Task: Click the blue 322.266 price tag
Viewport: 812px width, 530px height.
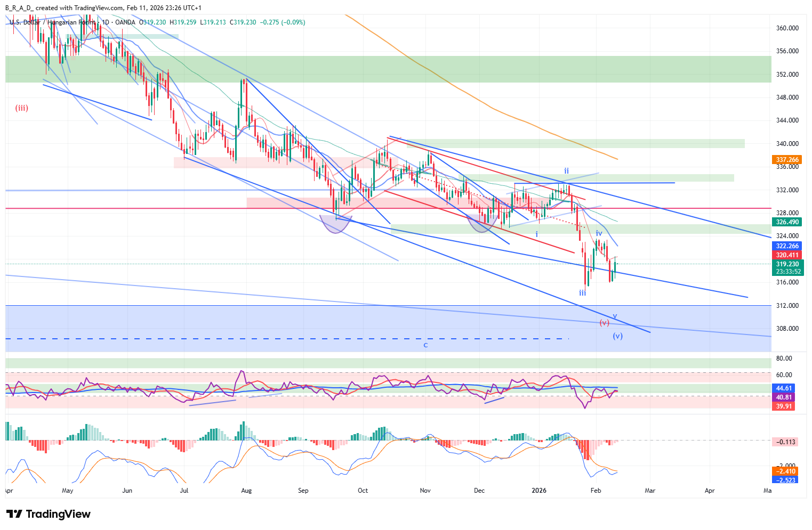Action: [787, 246]
